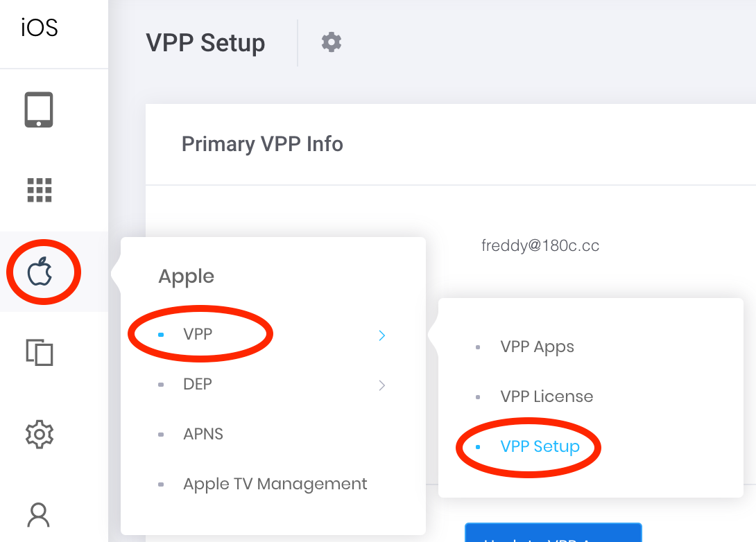Screen dimensions: 756x542
Task: Open the copy documents sidebar icon
Action: (39, 352)
